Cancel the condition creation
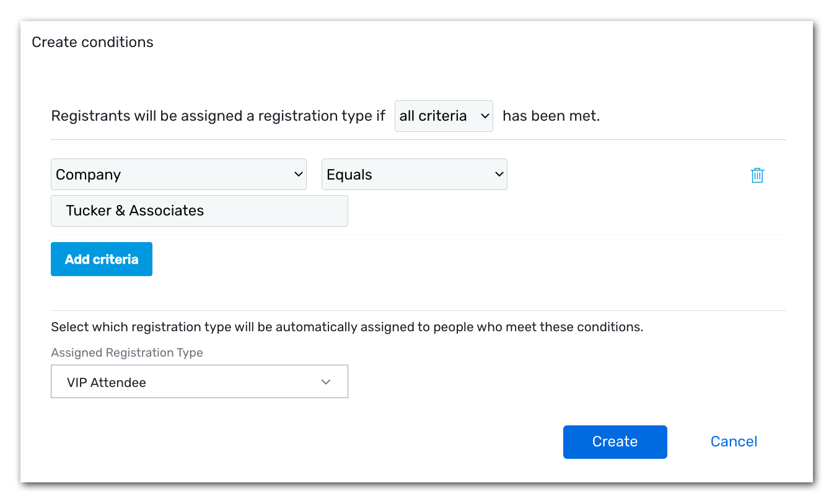The image size is (834, 504). pos(734,441)
